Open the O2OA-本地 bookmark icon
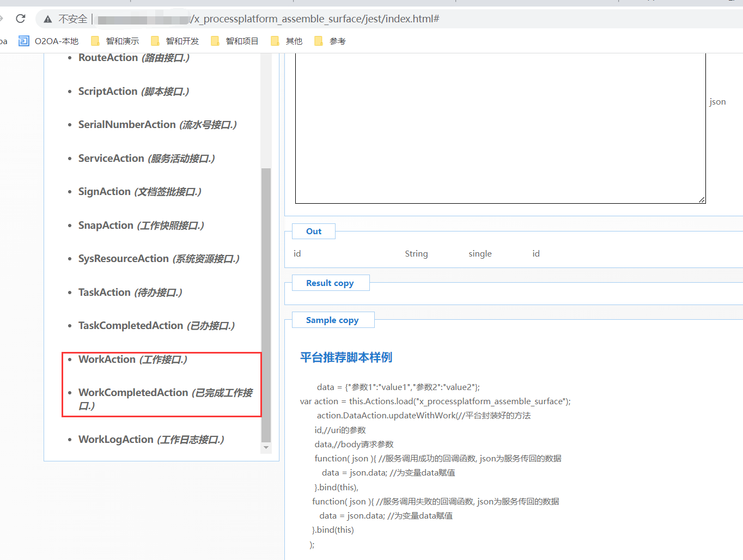The width and height of the screenshot is (743, 560). (23, 41)
